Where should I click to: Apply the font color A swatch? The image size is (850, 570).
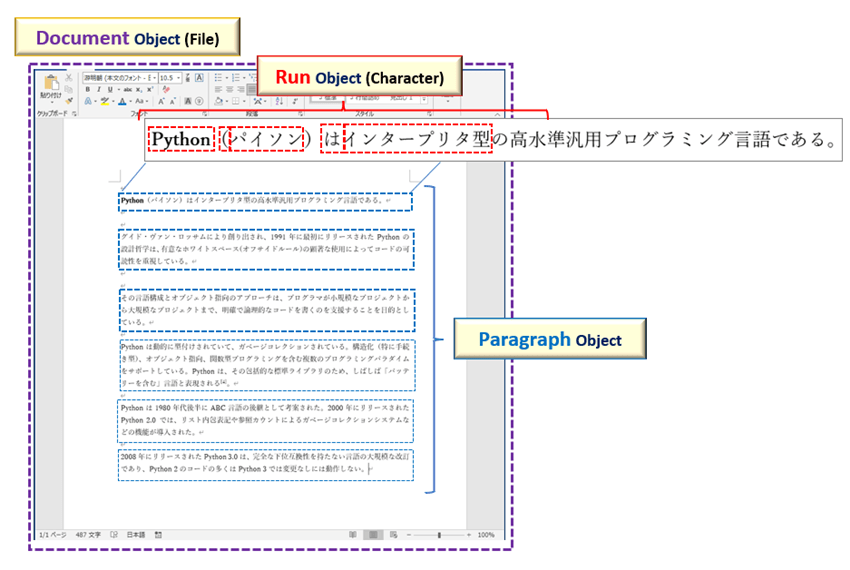point(122,101)
